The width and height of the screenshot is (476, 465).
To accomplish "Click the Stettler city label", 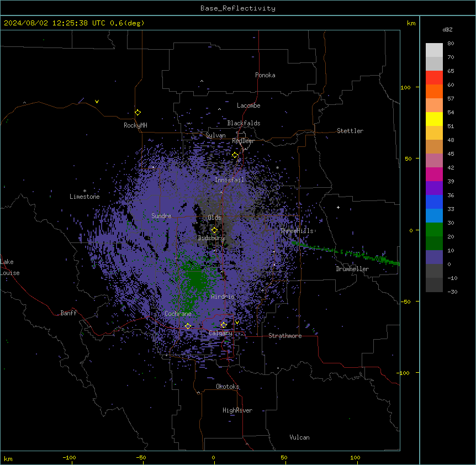I will click(x=350, y=131).
